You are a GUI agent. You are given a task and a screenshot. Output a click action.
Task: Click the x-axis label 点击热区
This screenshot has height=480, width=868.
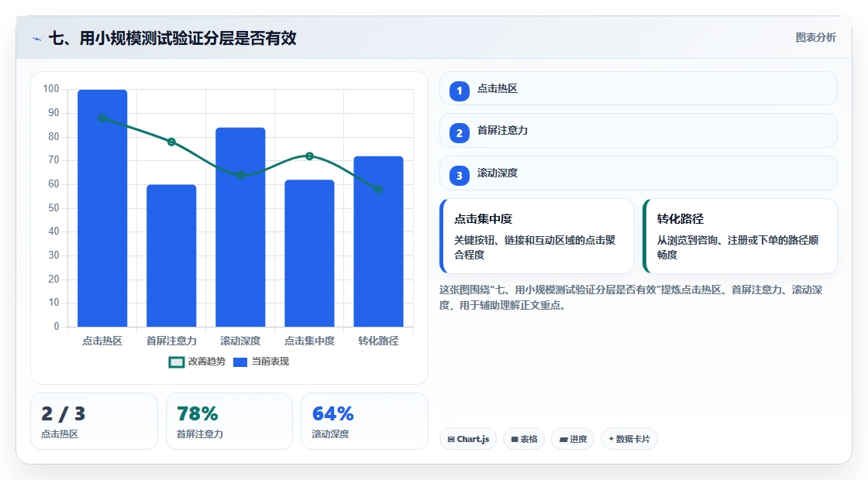[x=102, y=341]
